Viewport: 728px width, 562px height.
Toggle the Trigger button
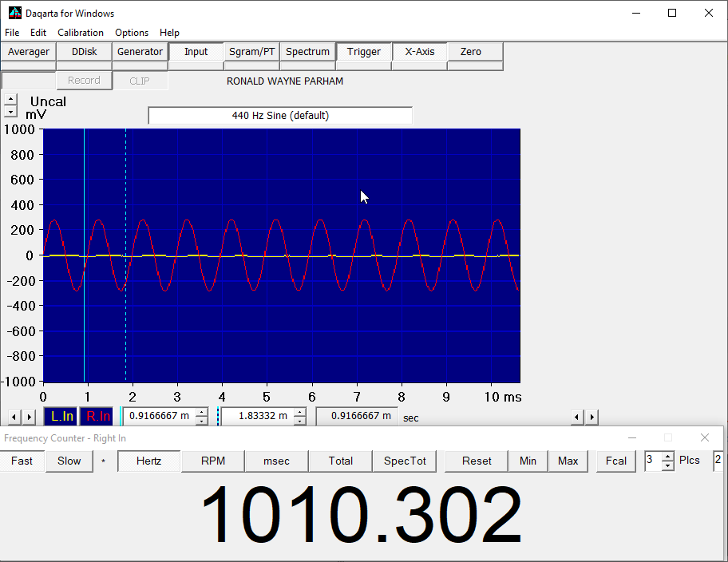363,52
